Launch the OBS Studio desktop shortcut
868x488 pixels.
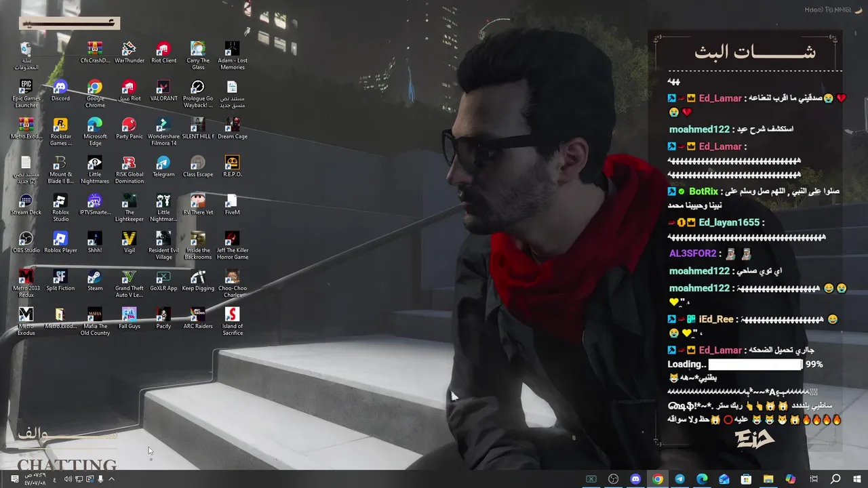[x=26, y=242]
